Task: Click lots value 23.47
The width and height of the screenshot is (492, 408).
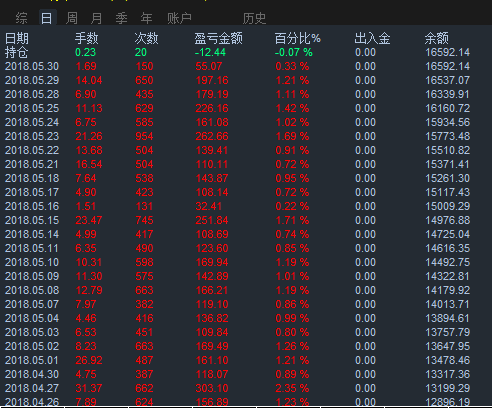Action: (x=89, y=220)
